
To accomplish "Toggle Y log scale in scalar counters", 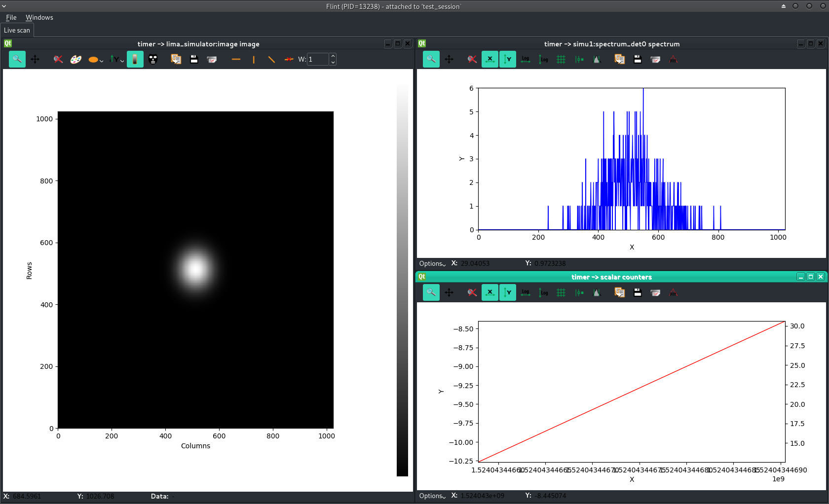I will [x=543, y=292].
